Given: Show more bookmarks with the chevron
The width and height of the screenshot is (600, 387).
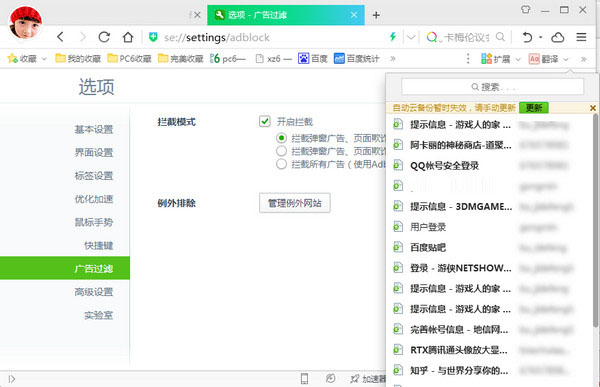Looking at the screenshot, I should point(393,59).
